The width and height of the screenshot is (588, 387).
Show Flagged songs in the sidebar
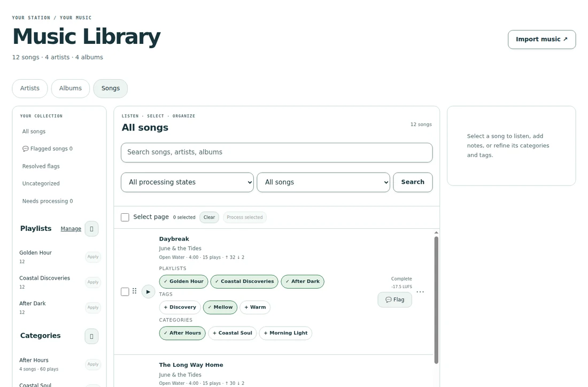(x=47, y=149)
